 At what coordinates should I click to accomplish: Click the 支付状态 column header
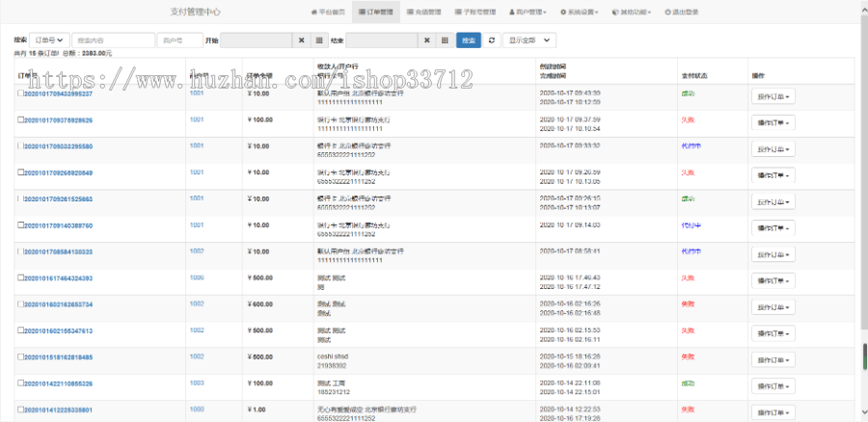694,75
